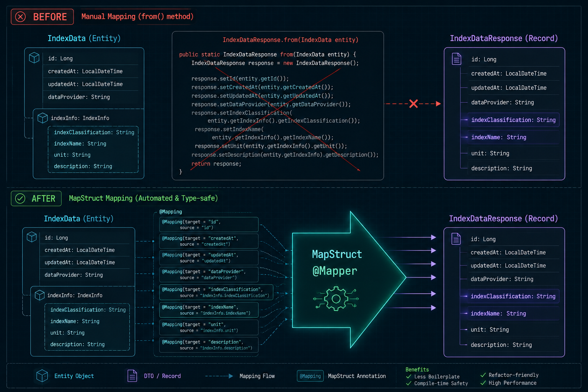The image size is (588, 392).
Task: Click "MapStruct Mapping (Automated & Type-safe)" heading
Action: [x=143, y=198]
